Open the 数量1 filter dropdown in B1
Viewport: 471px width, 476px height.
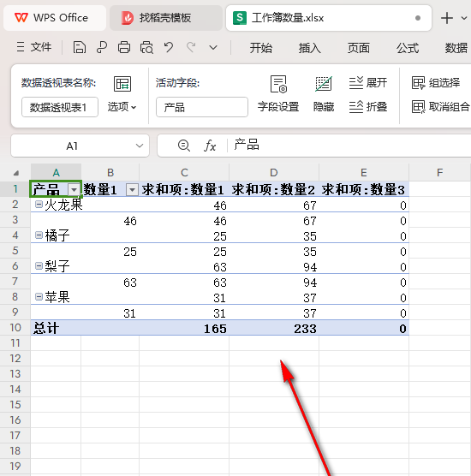(x=132, y=190)
